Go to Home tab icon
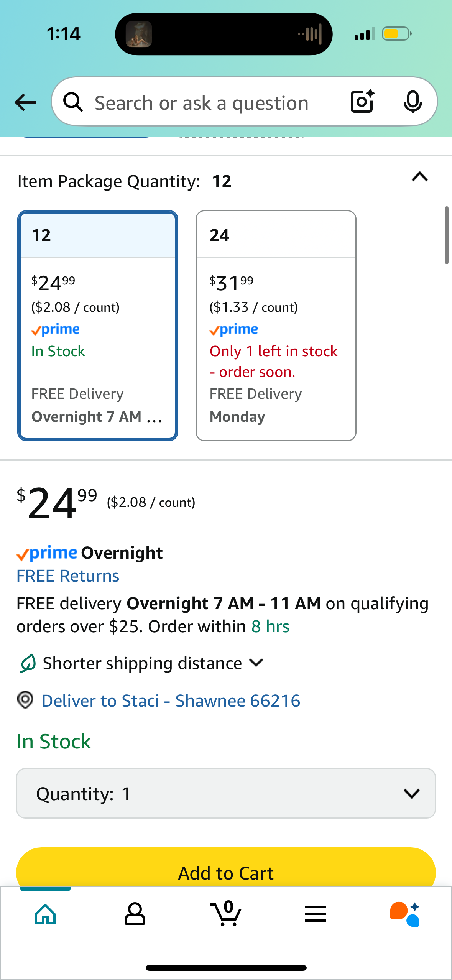The width and height of the screenshot is (452, 980). coord(45,914)
